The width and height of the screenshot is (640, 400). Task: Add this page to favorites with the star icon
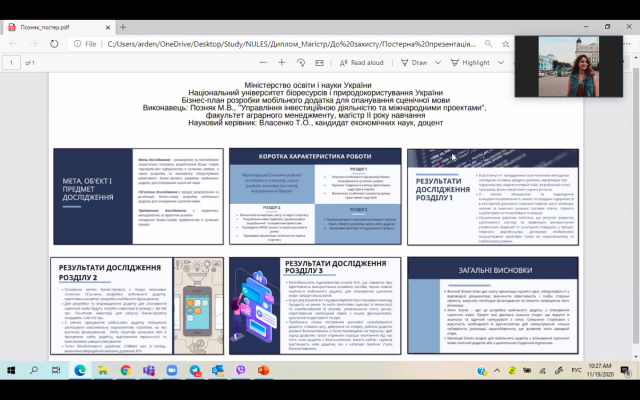[x=505, y=44]
